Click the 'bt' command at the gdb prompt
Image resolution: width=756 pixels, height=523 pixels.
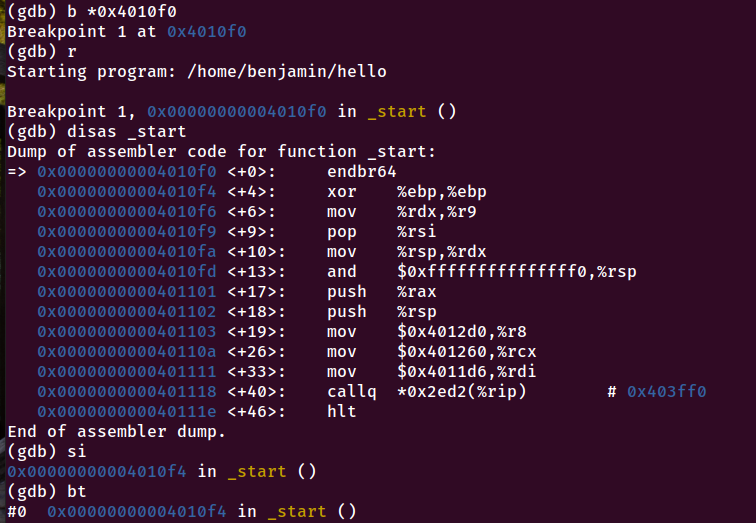tap(77, 492)
